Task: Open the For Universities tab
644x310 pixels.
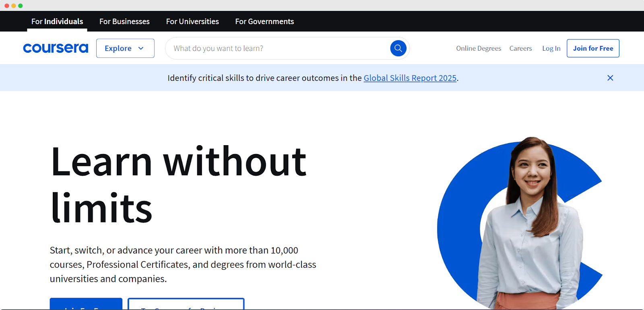Action: (x=192, y=21)
